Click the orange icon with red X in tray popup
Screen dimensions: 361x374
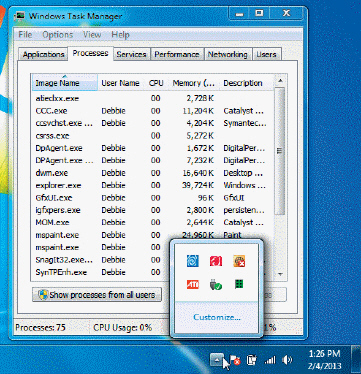tap(239, 261)
